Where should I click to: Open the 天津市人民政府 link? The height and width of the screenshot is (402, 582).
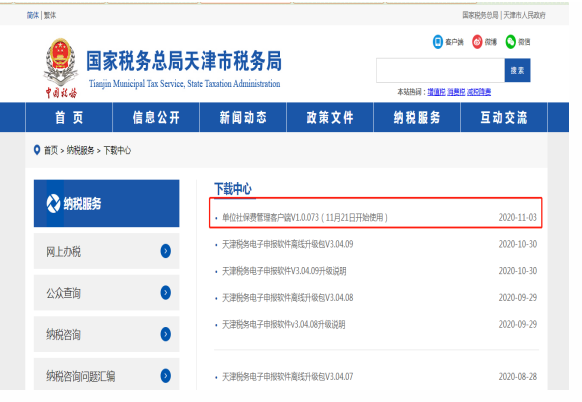coord(524,15)
